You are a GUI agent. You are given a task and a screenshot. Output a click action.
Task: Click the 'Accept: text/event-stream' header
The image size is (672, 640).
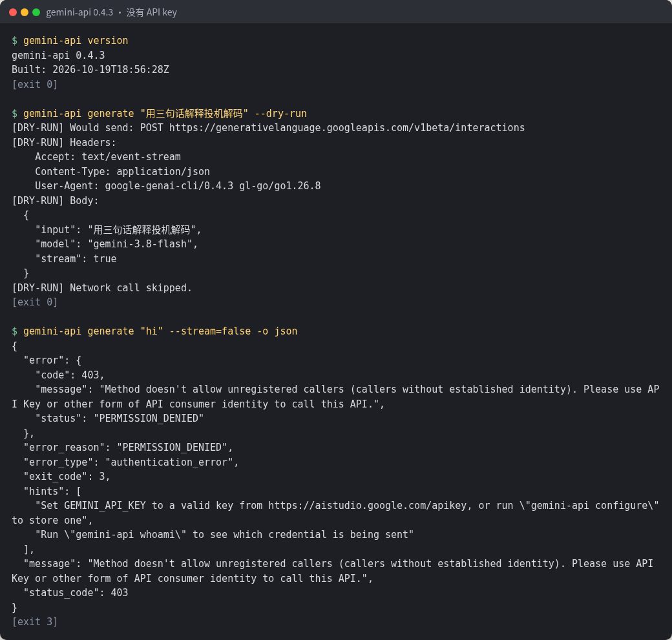tap(108, 157)
